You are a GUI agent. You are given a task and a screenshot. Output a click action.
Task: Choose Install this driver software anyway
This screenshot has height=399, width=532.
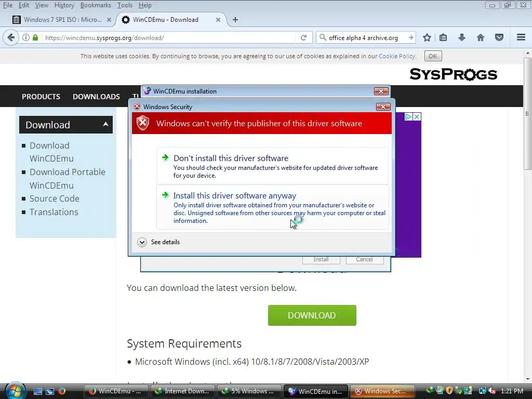[272, 207]
